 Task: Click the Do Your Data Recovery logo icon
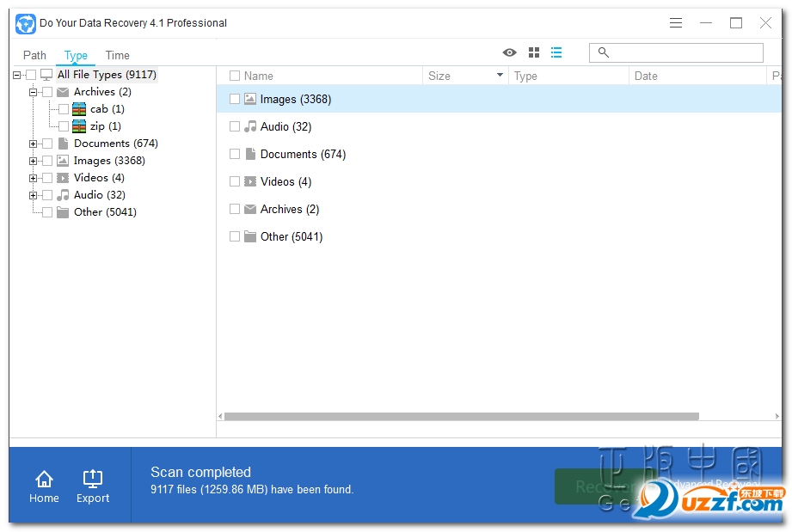(x=25, y=23)
